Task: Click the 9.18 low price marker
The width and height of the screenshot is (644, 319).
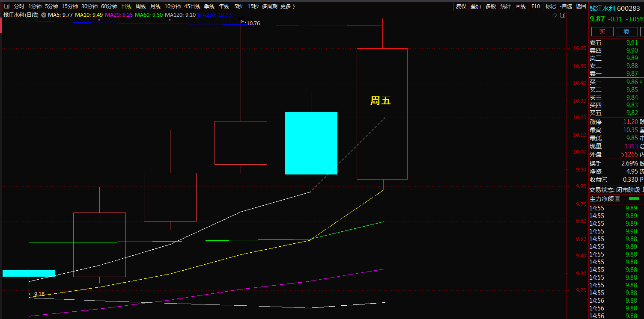Action: point(39,294)
